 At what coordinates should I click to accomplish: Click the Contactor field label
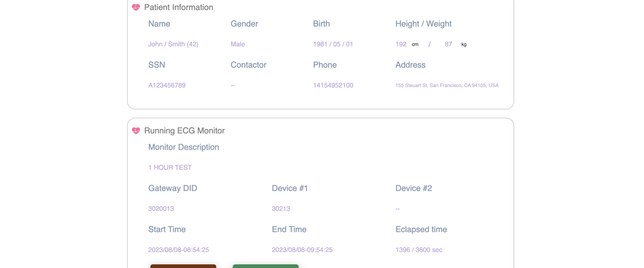(249, 65)
